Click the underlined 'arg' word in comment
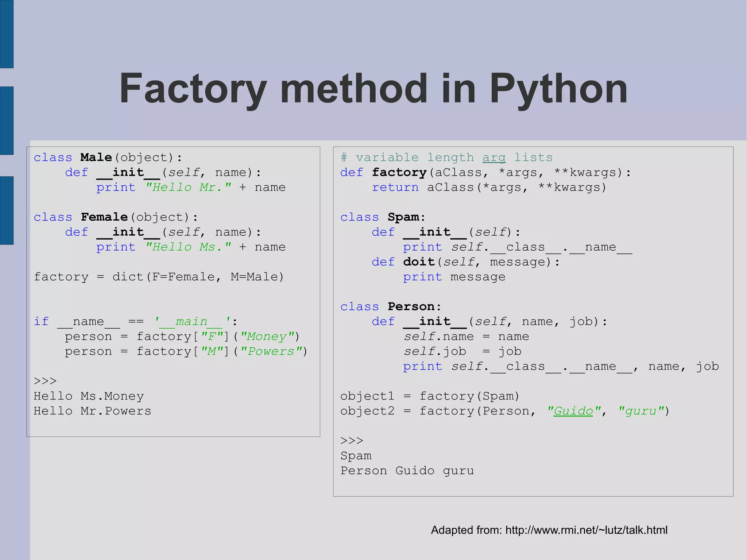 (494, 158)
